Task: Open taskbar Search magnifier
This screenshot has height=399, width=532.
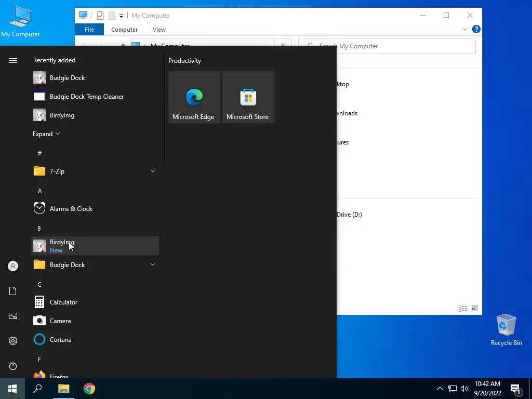Action: pyautogui.click(x=37, y=389)
